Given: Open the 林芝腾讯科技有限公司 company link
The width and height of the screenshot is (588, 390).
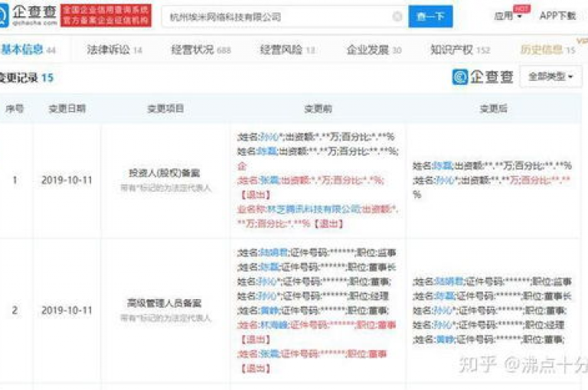Looking at the screenshot, I should 314,209.
